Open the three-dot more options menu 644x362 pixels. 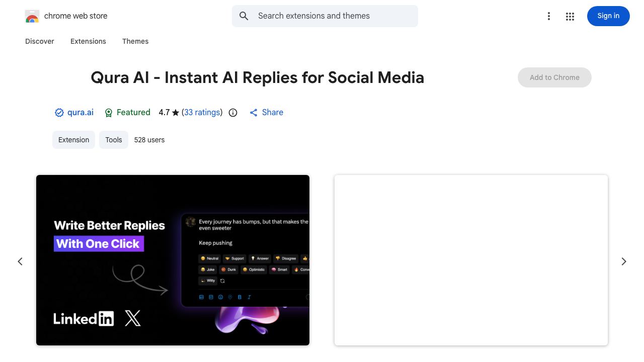point(549,16)
